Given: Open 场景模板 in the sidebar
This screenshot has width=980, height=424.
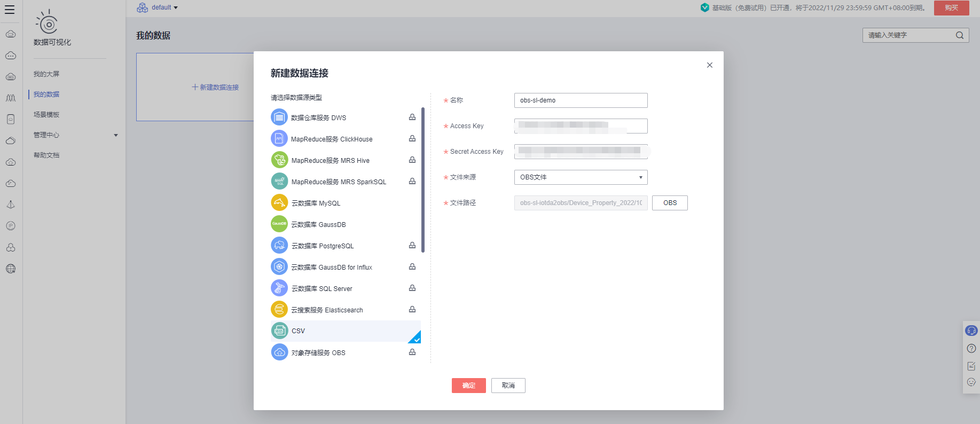Looking at the screenshot, I should (x=46, y=115).
